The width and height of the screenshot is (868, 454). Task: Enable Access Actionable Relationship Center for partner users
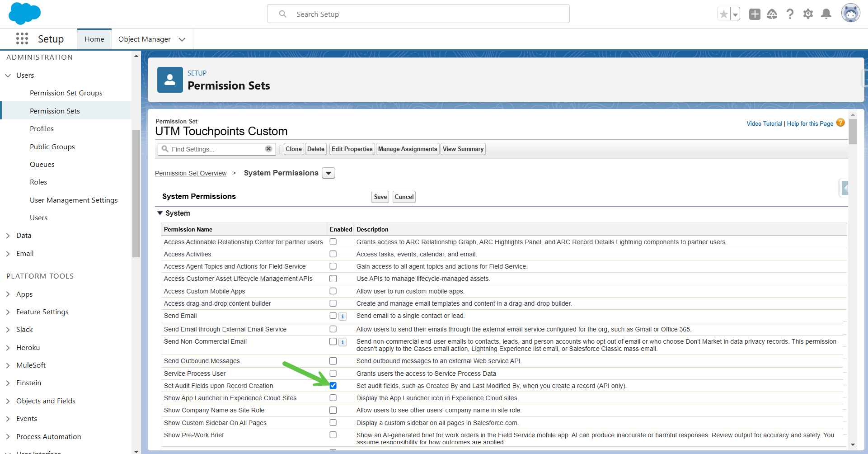[x=333, y=242]
